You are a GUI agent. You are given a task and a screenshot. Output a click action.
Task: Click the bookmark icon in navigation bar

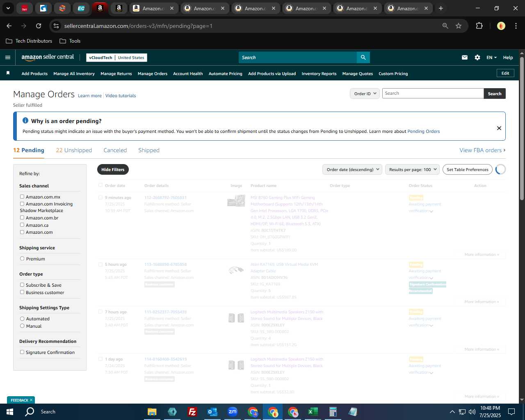(x=8, y=73)
